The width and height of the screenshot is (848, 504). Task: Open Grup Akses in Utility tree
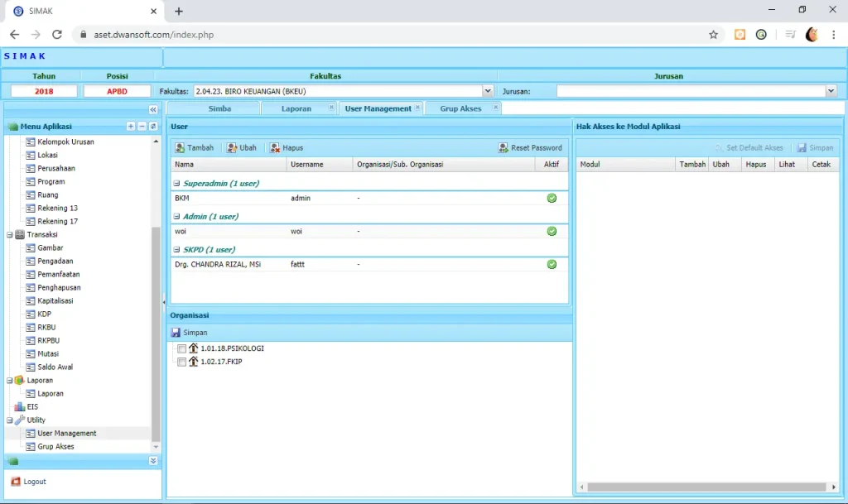click(x=55, y=447)
